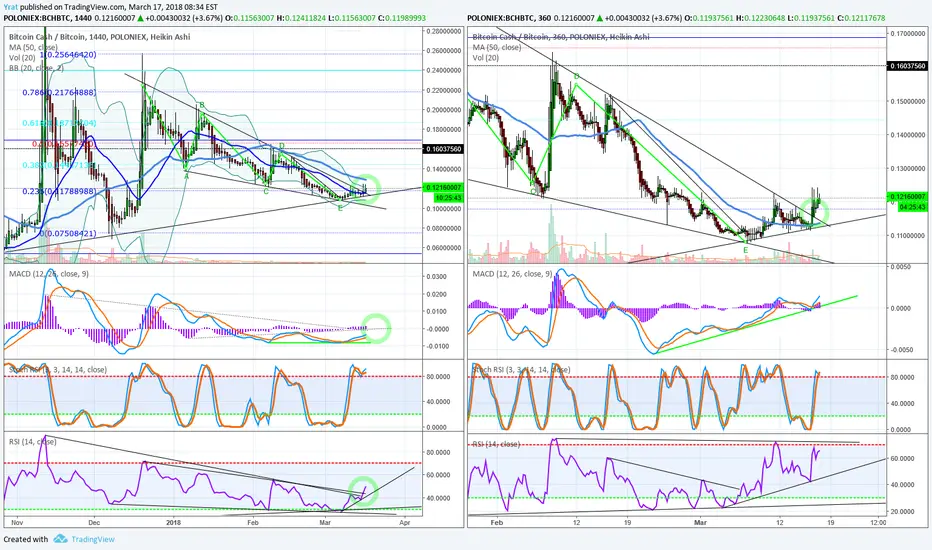
Task: Click the left RSI (14, close) label
Action: click(x=33, y=441)
